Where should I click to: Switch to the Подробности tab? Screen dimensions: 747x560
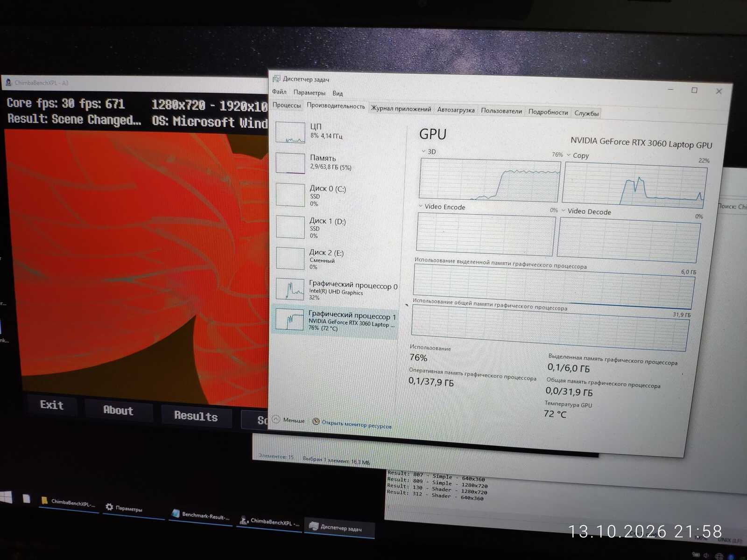548,112
